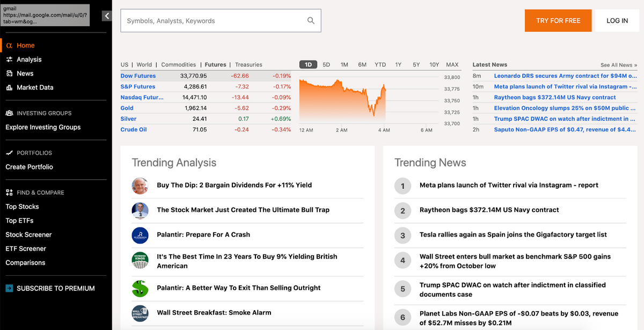Open ETF Screener in sidebar
Image resolution: width=644 pixels, height=330 pixels.
coord(26,248)
